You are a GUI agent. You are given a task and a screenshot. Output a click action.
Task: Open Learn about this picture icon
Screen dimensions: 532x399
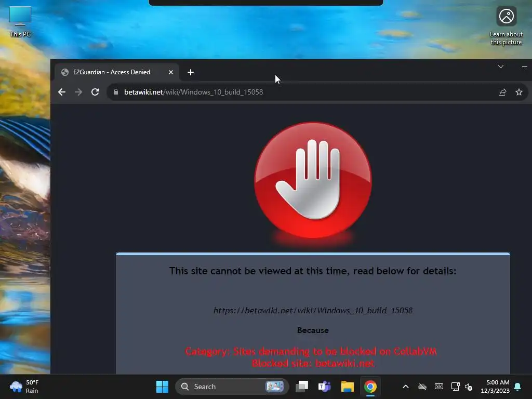pos(506,26)
